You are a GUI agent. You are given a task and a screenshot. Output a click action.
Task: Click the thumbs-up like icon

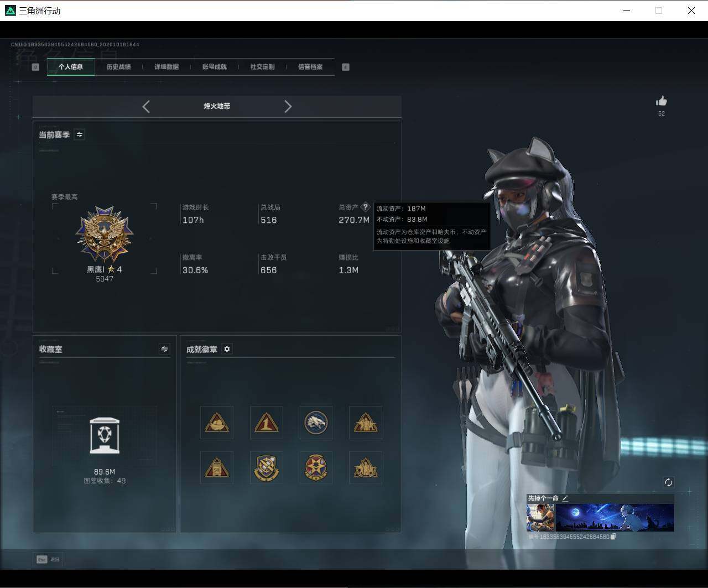[662, 101]
